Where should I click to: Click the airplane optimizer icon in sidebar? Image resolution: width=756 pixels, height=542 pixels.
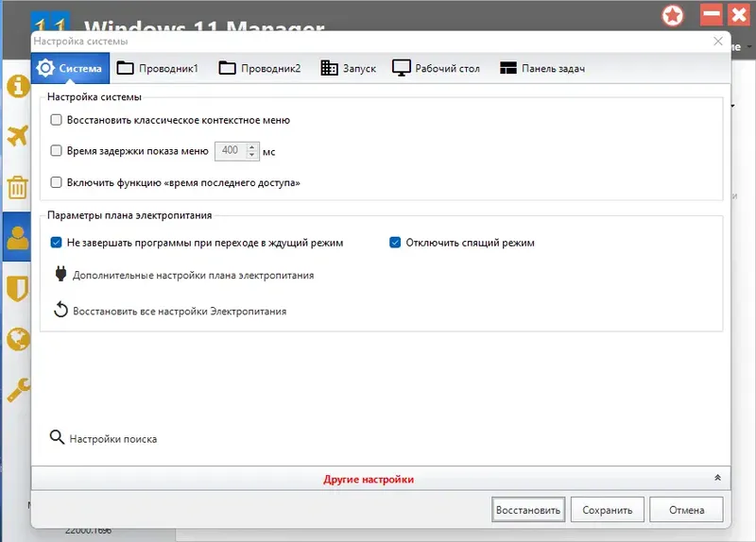point(18,136)
